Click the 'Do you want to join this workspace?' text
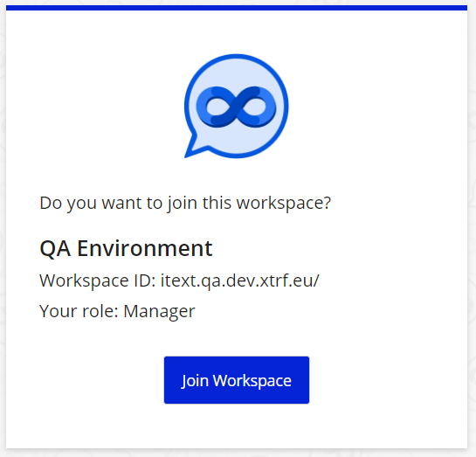The height and width of the screenshot is (457, 476). [x=185, y=203]
